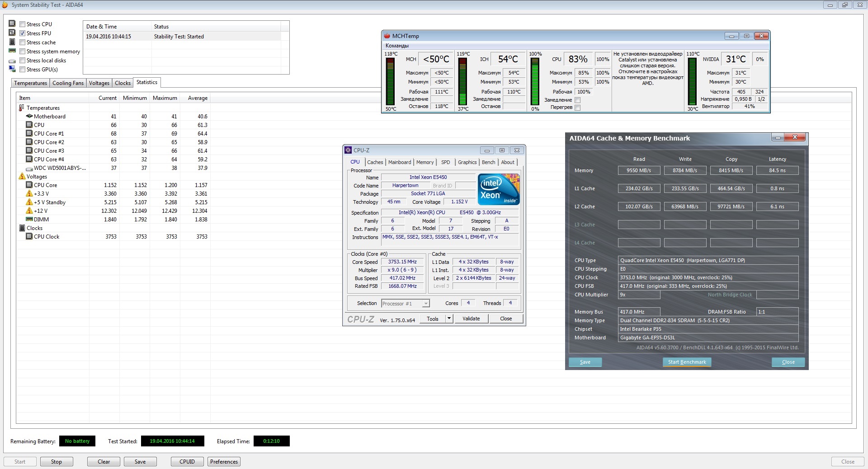The width and height of the screenshot is (868, 469).
Task: Open the Команды menu in MCHTemp
Action: (397, 46)
